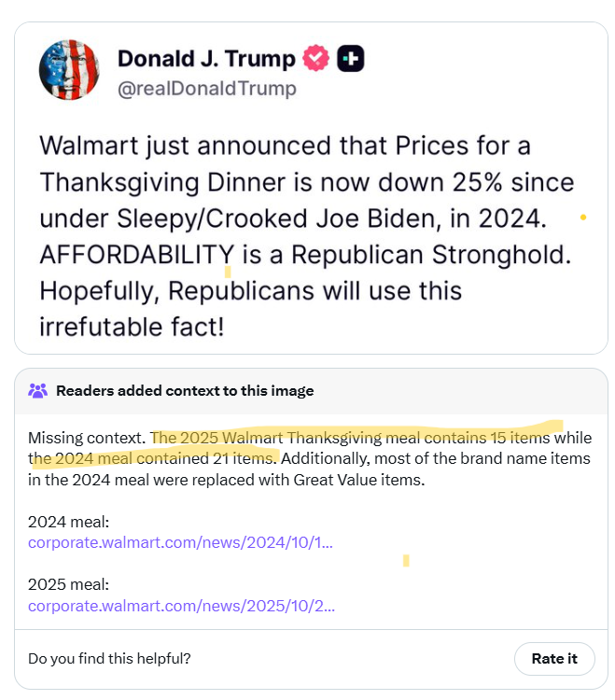Screen dimensions: 615x700
Task: Click the purple community notes people icon
Action: [38, 391]
